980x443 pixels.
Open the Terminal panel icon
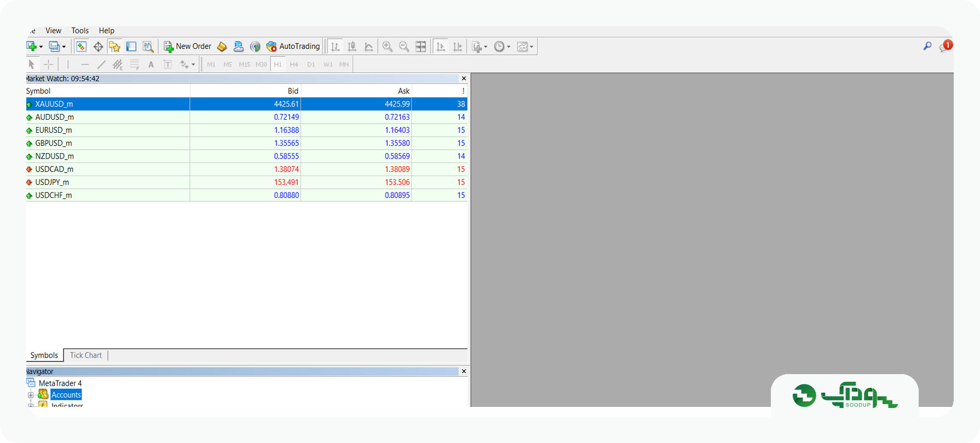pyautogui.click(x=131, y=47)
